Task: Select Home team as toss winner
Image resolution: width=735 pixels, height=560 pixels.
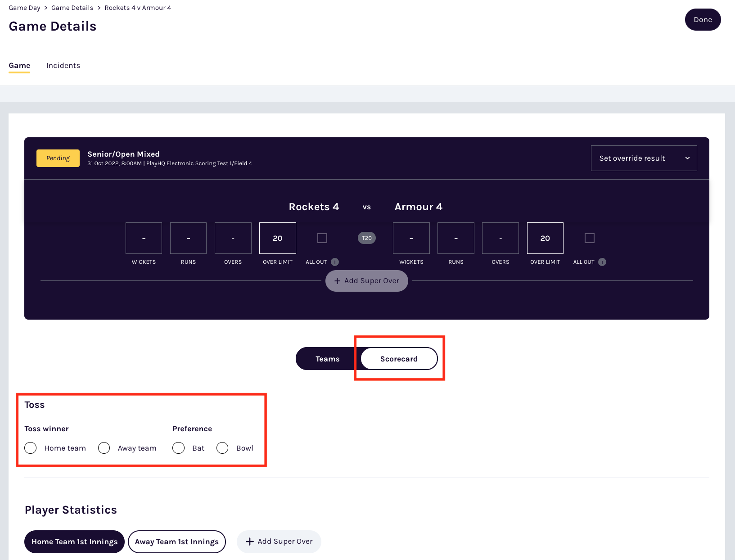Action: (x=31, y=448)
